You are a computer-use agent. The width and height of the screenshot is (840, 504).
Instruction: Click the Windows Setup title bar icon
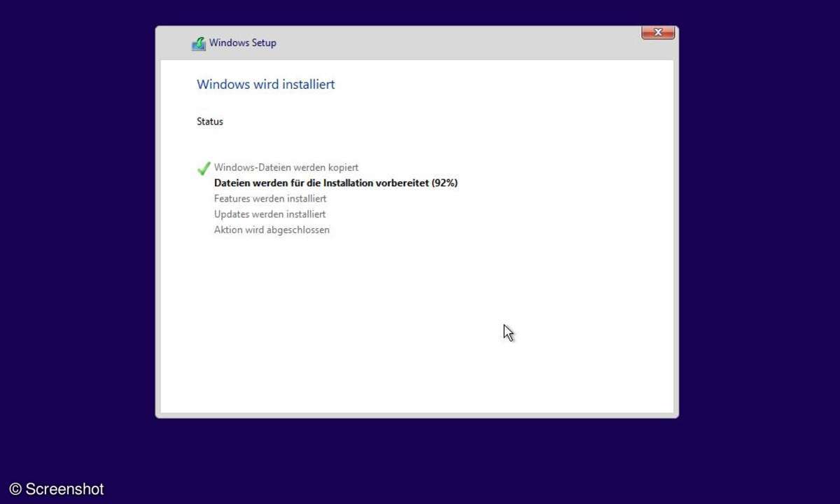(199, 43)
